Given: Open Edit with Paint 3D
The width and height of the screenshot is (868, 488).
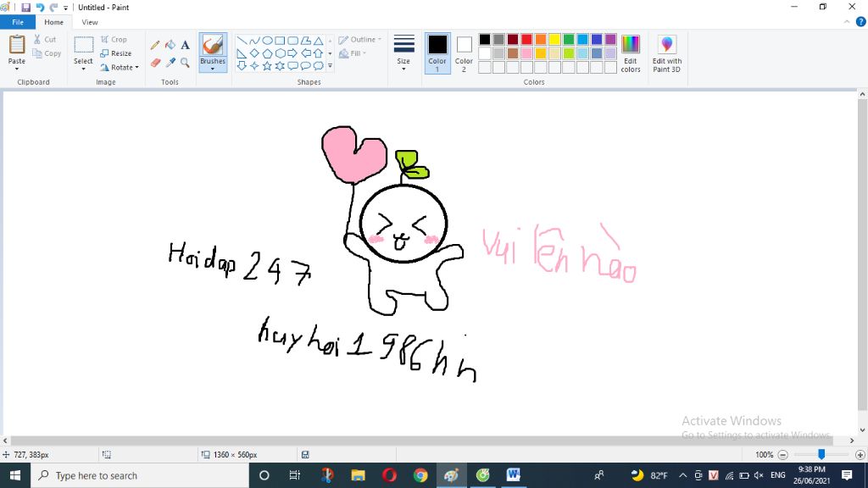Looking at the screenshot, I should tap(666, 53).
